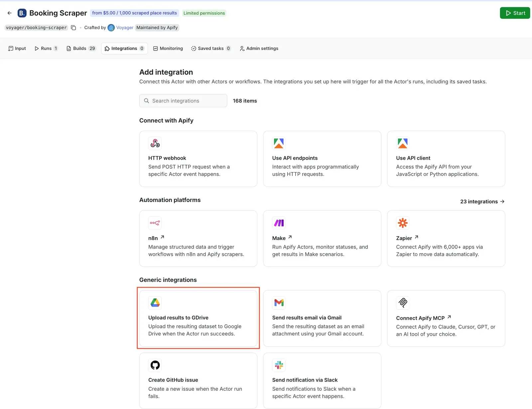
Task: Open Connect Apify MCP title
Action: click(420, 318)
